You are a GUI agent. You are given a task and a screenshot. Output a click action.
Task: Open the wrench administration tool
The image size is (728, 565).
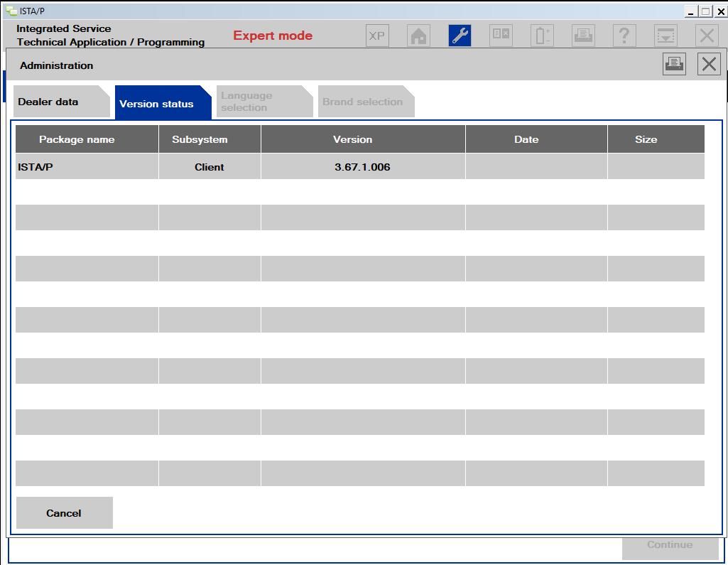click(x=460, y=36)
